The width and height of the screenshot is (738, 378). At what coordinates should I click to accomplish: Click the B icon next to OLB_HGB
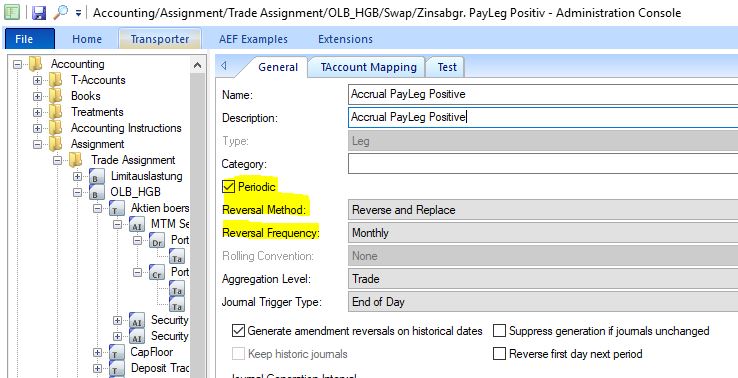tap(96, 193)
